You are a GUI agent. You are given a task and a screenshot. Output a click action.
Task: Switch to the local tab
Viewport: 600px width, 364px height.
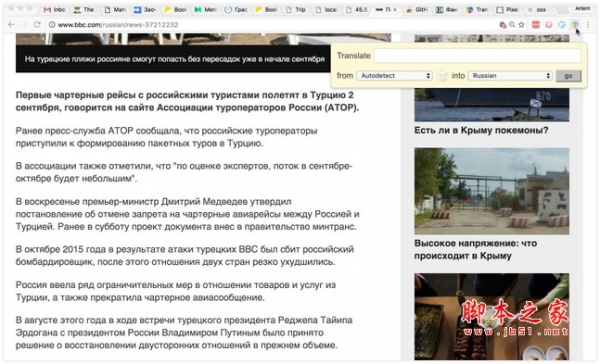pyautogui.click(x=326, y=10)
